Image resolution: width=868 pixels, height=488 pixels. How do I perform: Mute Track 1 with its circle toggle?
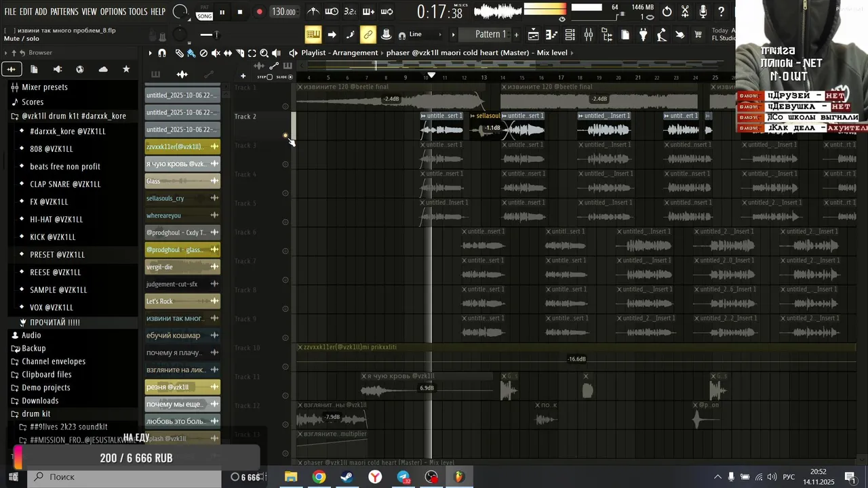[x=285, y=106]
